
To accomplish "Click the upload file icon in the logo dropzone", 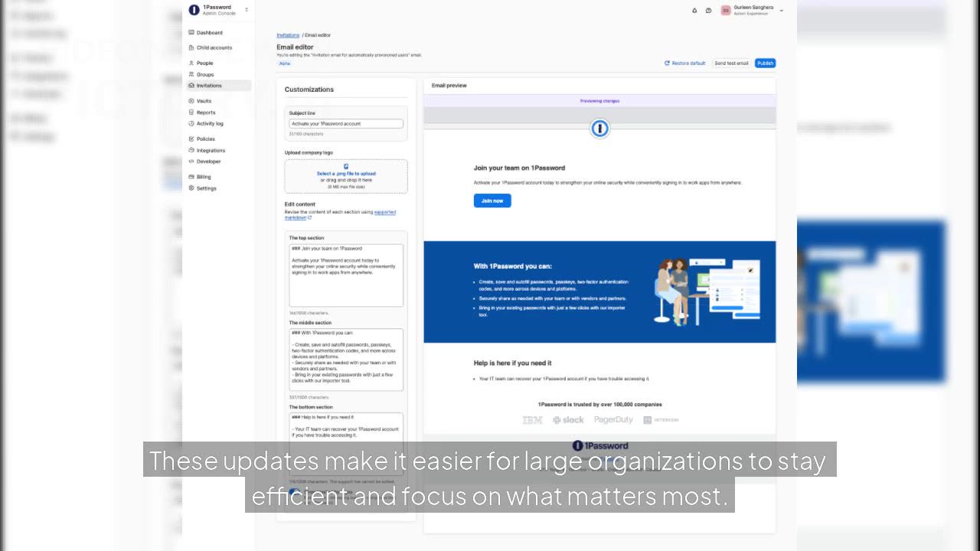I will coord(346,166).
